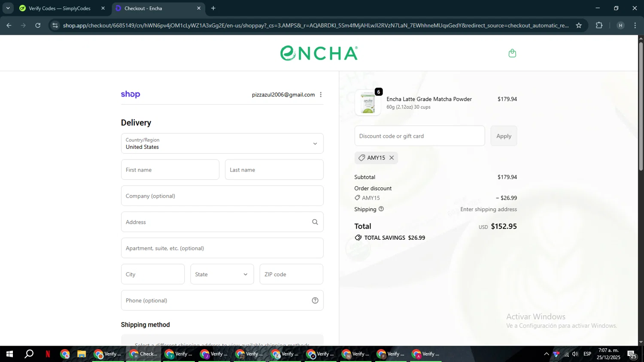Screen dimensions: 644x362
Task: Click the ESP language indicator
Action: point(587,354)
